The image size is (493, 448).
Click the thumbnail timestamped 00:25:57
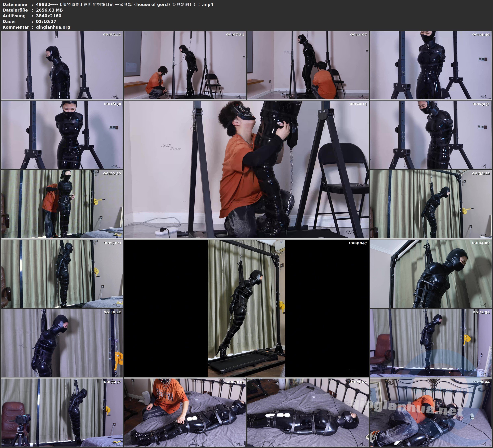pos(431,135)
